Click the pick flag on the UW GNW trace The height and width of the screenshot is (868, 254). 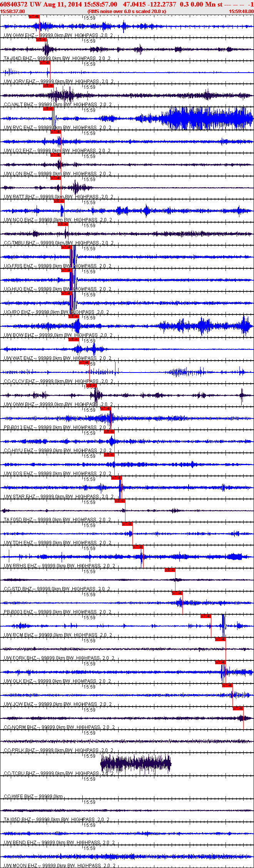tap(91, 386)
